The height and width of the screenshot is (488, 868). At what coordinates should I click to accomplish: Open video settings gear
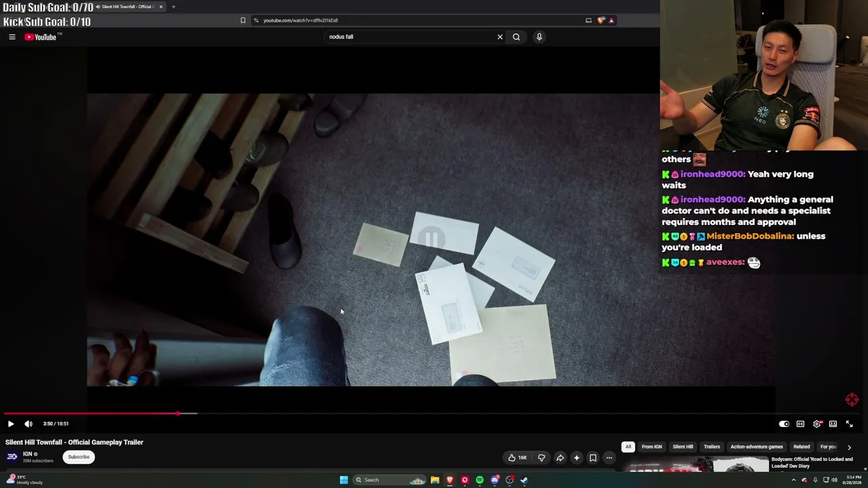point(816,424)
